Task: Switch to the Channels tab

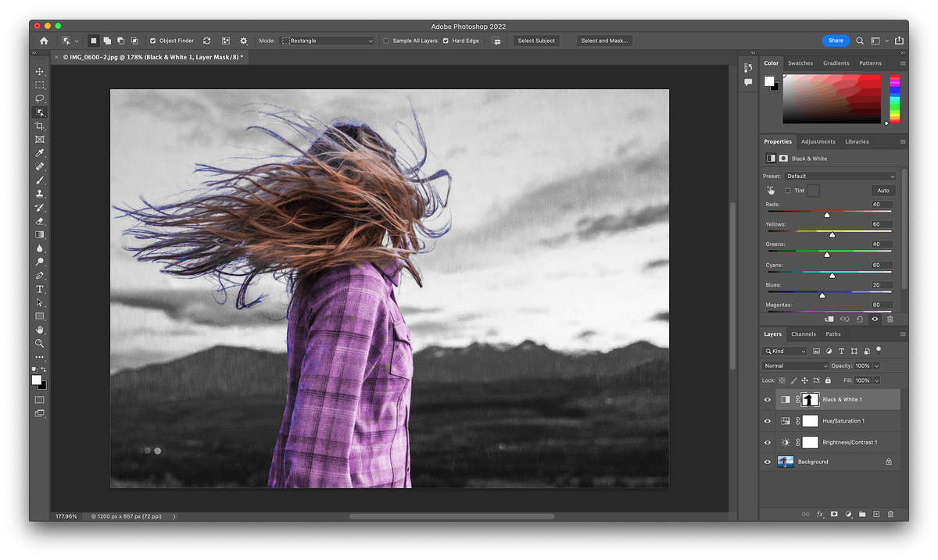Action: pos(804,334)
